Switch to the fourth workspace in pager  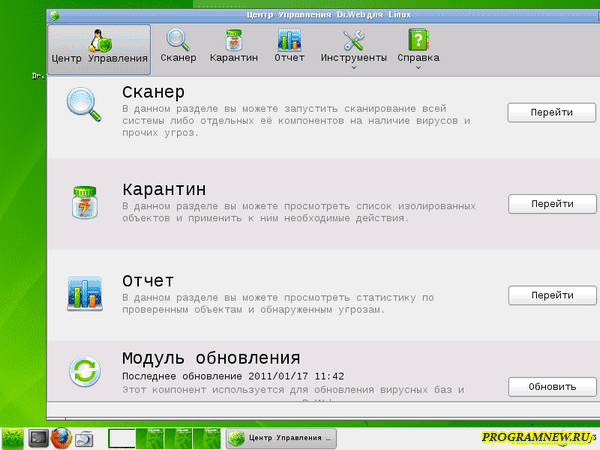coord(207,439)
